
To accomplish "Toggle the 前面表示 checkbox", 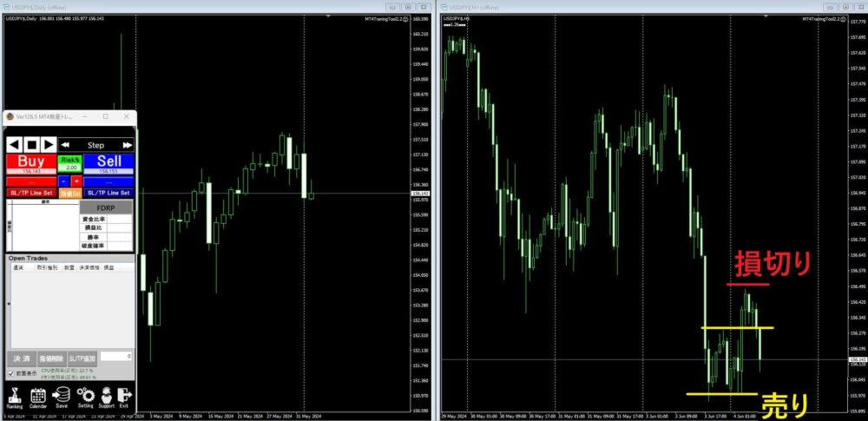I will pos(11,373).
